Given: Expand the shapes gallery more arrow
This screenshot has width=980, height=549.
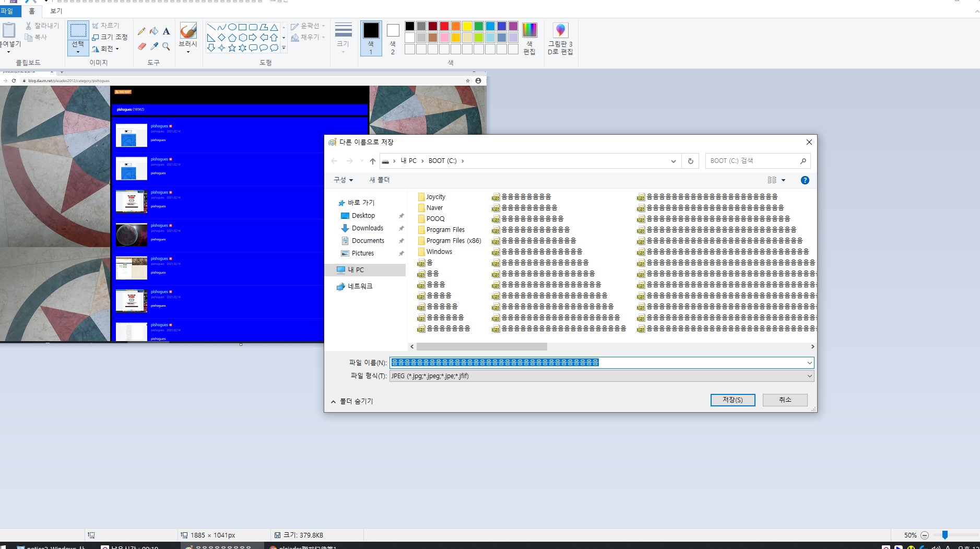Looking at the screenshot, I should point(284,48).
